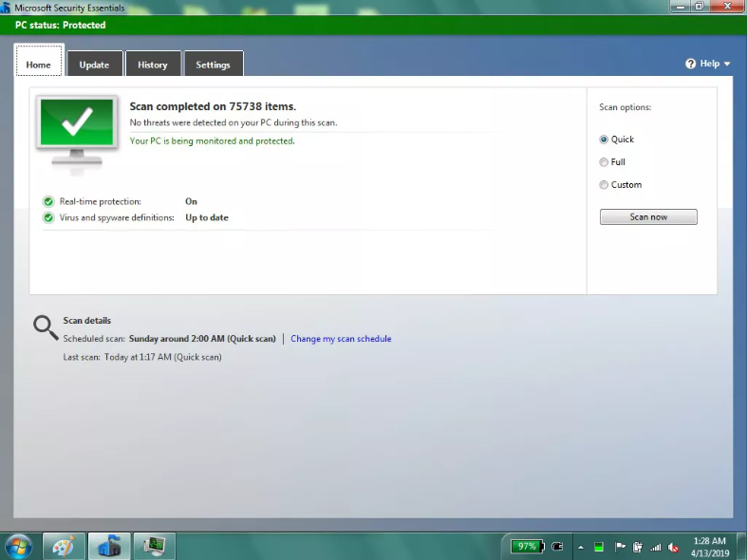
Task: Click the Microsoft Security Essentials title icon
Action: (6, 8)
